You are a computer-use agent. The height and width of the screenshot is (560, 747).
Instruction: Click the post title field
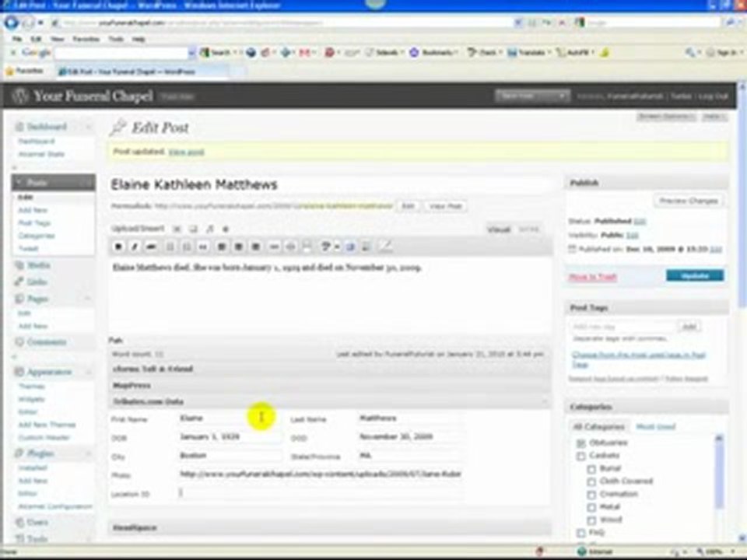[x=331, y=185]
